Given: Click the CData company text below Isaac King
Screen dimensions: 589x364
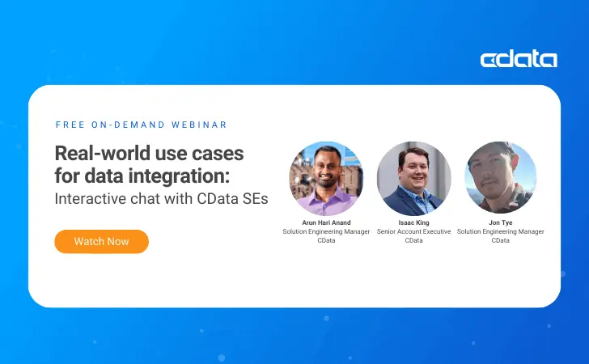Looking at the screenshot, I should pyautogui.click(x=413, y=240).
